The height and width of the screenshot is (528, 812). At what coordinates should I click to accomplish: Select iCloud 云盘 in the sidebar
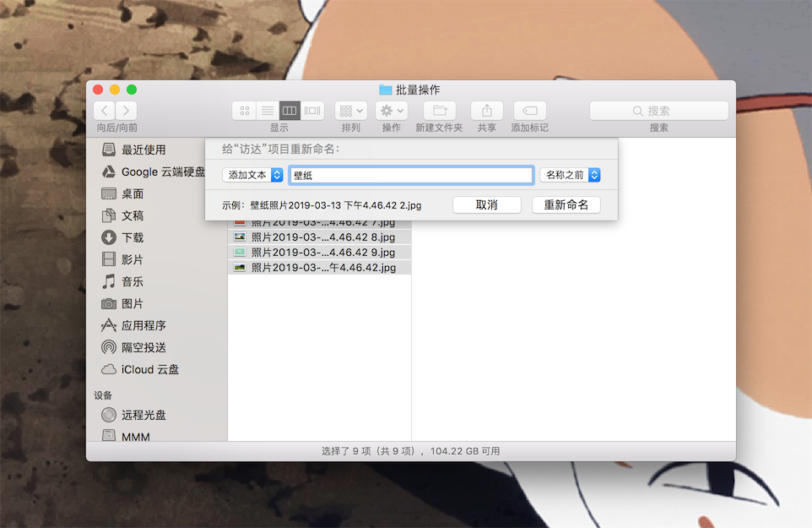[x=149, y=369]
